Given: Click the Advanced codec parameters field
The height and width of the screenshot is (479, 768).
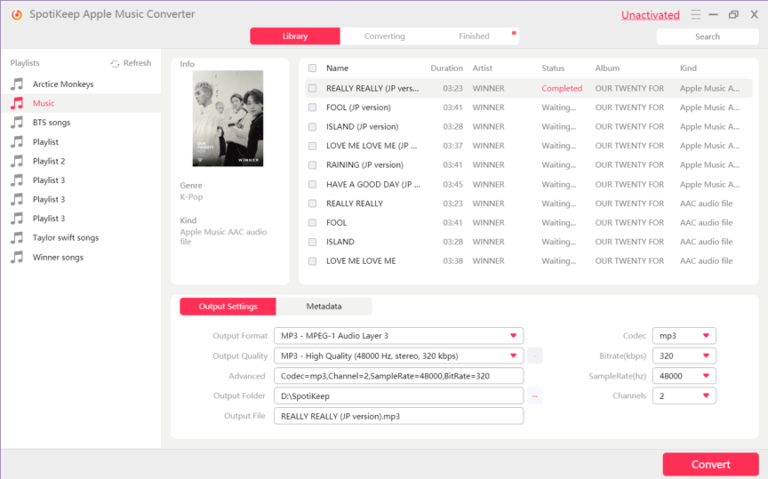Looking at the screenshot, I should (399, 376).
